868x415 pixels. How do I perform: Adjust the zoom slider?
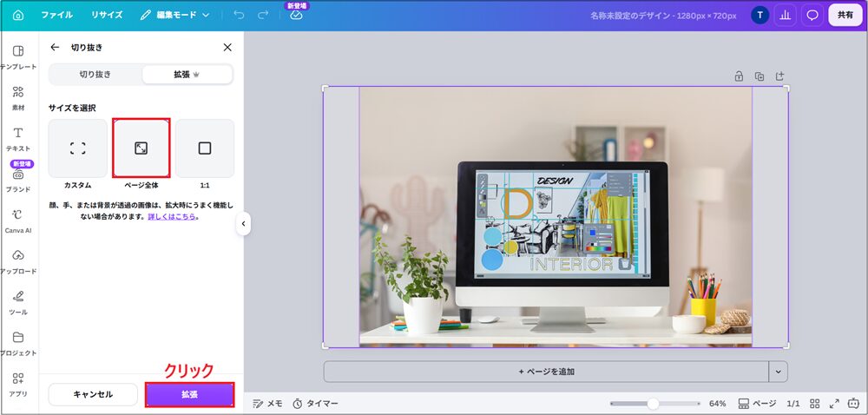coord(654,404)
